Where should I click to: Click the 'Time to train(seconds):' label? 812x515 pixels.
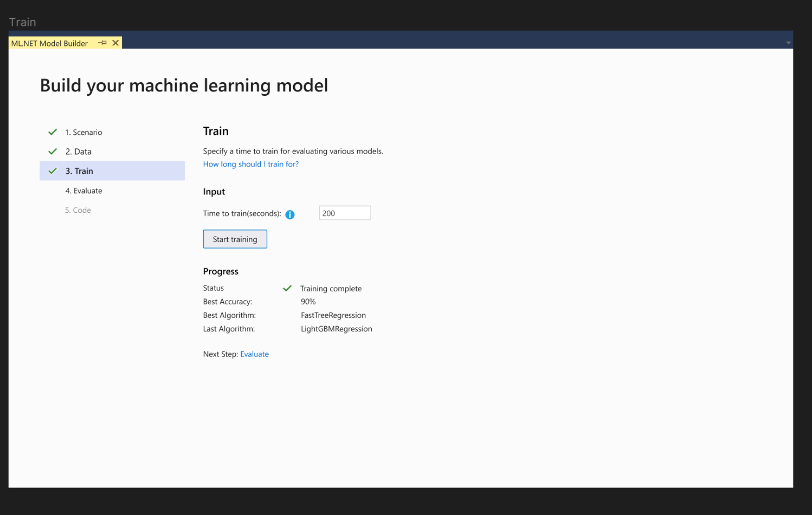coord(242,213)
